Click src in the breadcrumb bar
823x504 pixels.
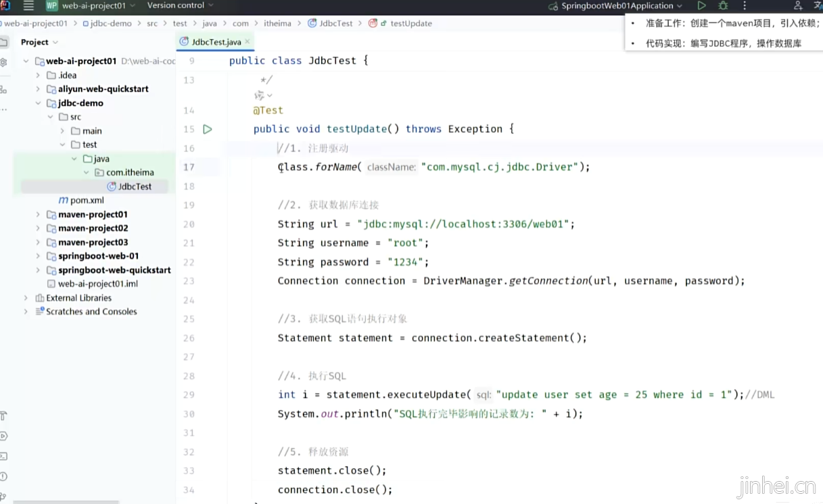(152, 23)
